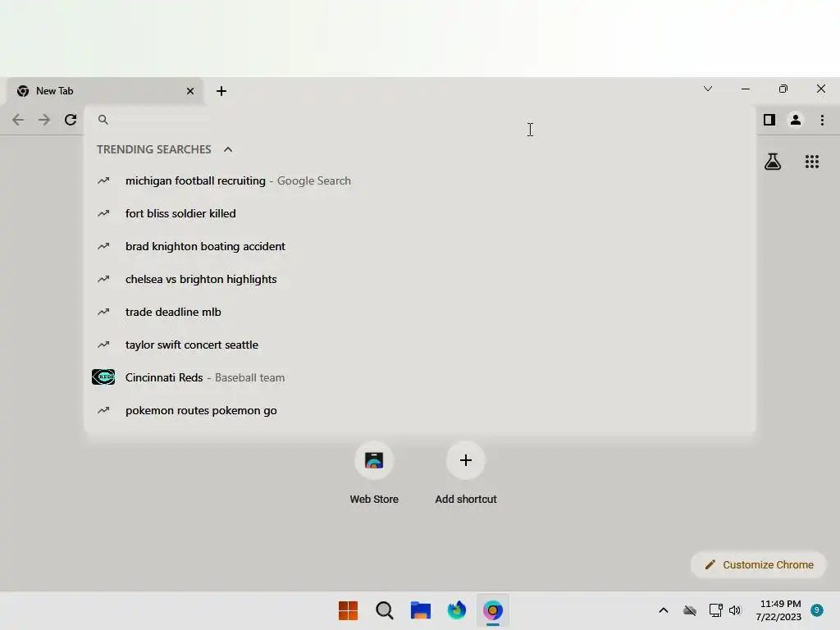Select taylor swift concert seattle suggestion
The height and width of the screenshot is (630, 840).
tap(419, 345)
